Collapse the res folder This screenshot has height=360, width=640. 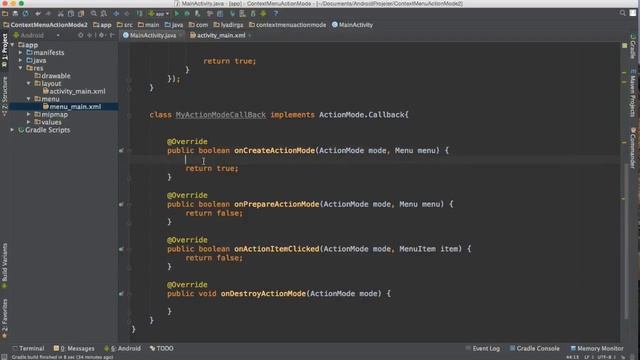(x=20, y=68)
